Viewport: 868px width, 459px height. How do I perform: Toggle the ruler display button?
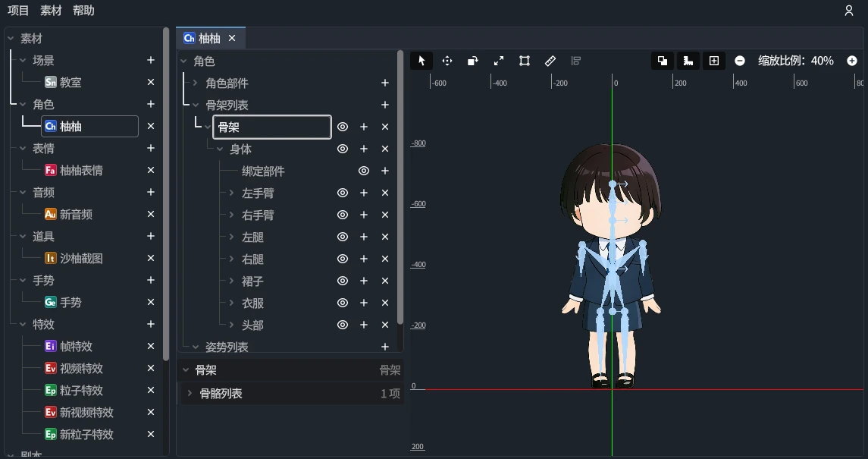pyautogui.click(x=688, y=61)
